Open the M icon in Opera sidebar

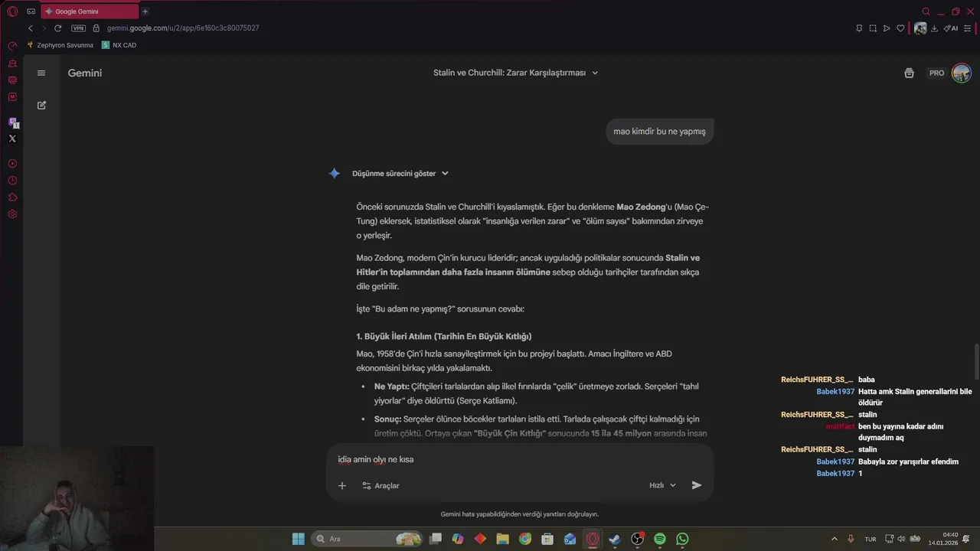tap(12, 96)
